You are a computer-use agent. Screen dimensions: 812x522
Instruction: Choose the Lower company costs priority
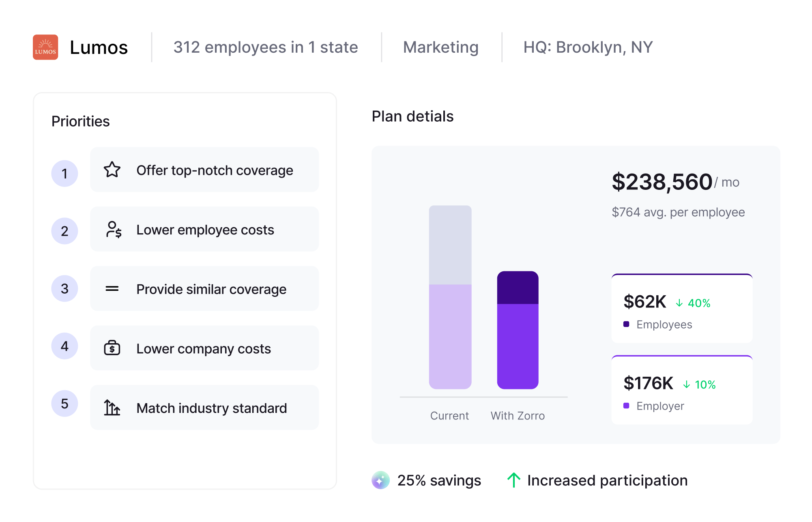pyautogui.click(x=204, y=348)
